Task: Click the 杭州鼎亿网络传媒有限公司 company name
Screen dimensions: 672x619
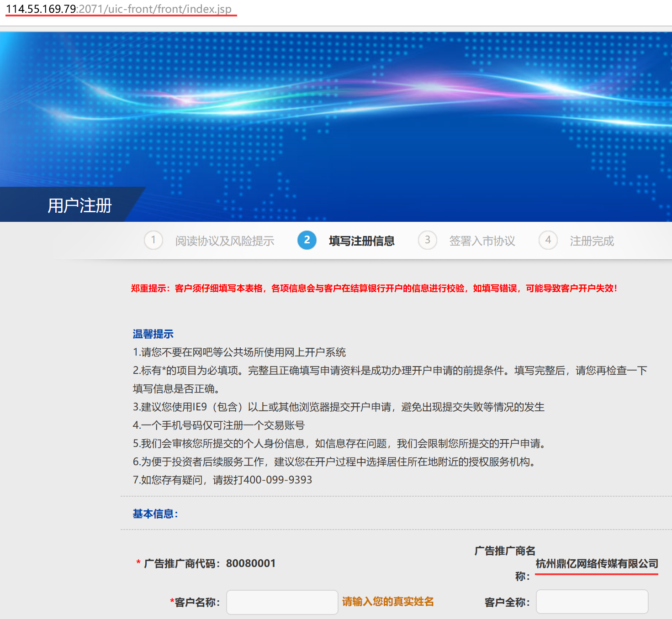Action: tap(597, 564)
